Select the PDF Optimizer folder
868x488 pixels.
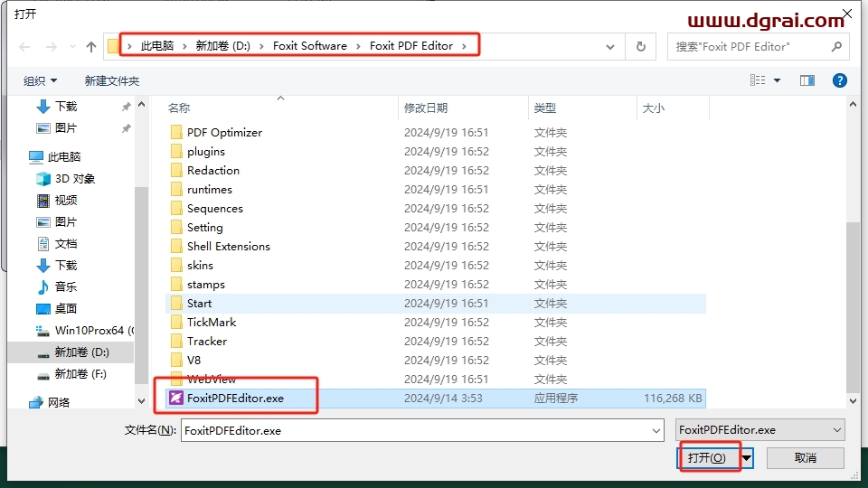pyautogui.click(x=224, y=133)
